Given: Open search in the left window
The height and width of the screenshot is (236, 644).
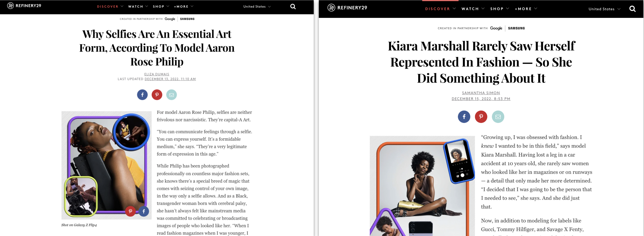Looking at the screenshot, I should tap(293, 6).
